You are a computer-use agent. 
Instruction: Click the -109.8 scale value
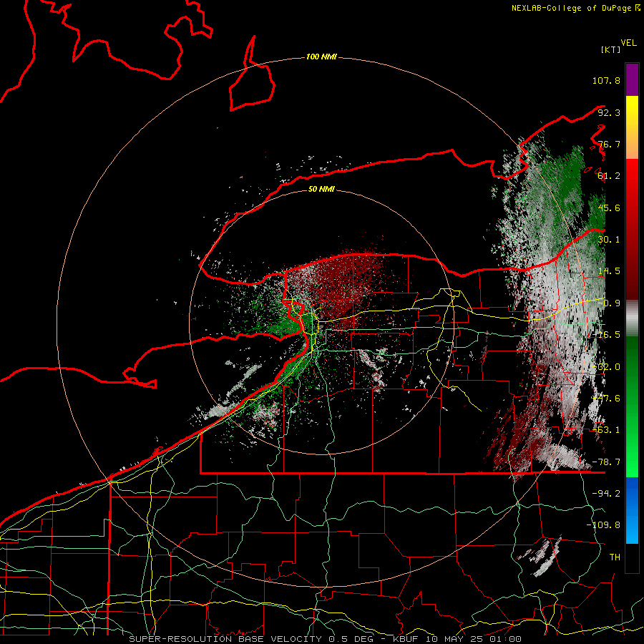(603, 525)
